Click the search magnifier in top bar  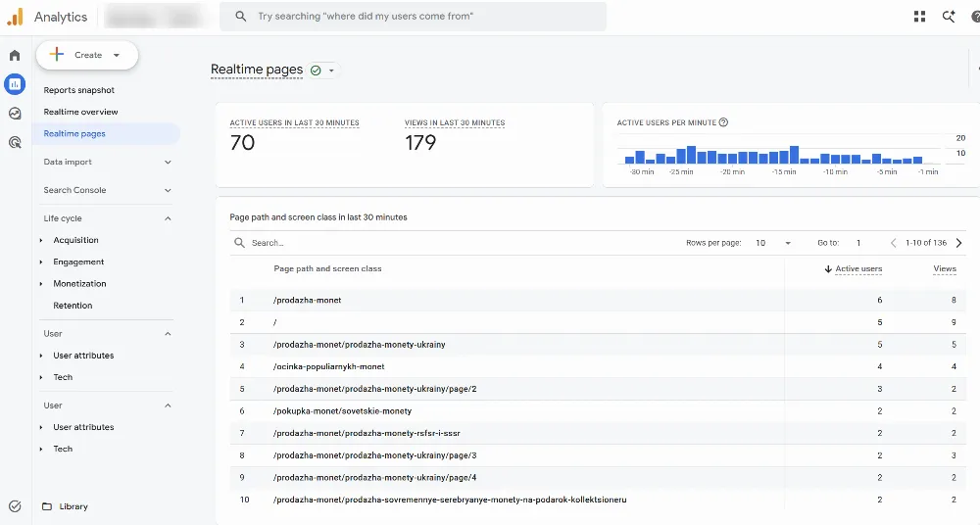click(x=241, y=17)
